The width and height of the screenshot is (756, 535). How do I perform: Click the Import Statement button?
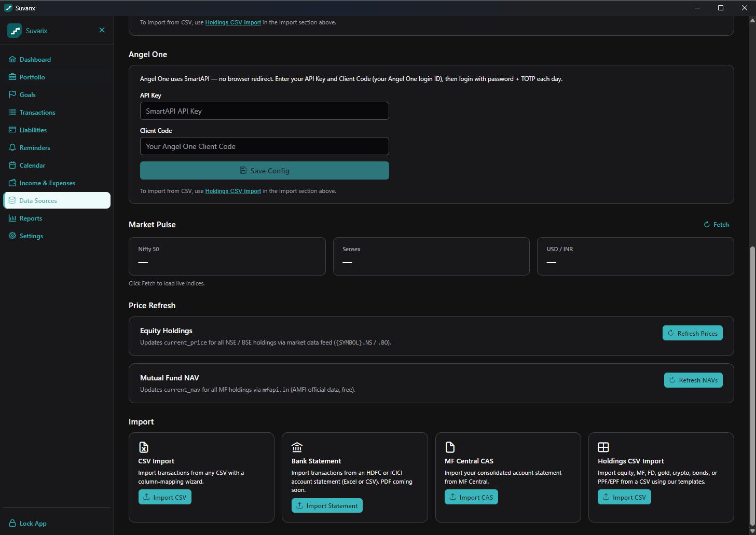click(327, 505)
